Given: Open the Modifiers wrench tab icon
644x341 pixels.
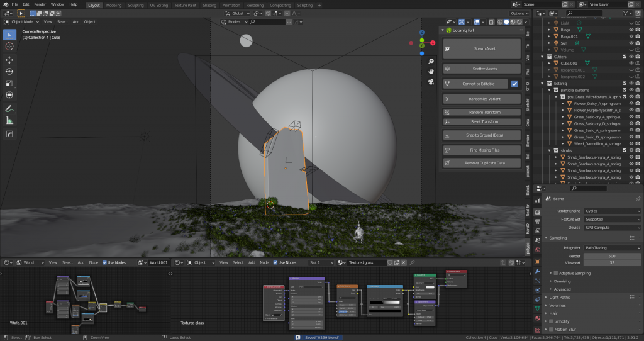Looking at the screenshot, I should pyautogui.click(x=538, y=271).
